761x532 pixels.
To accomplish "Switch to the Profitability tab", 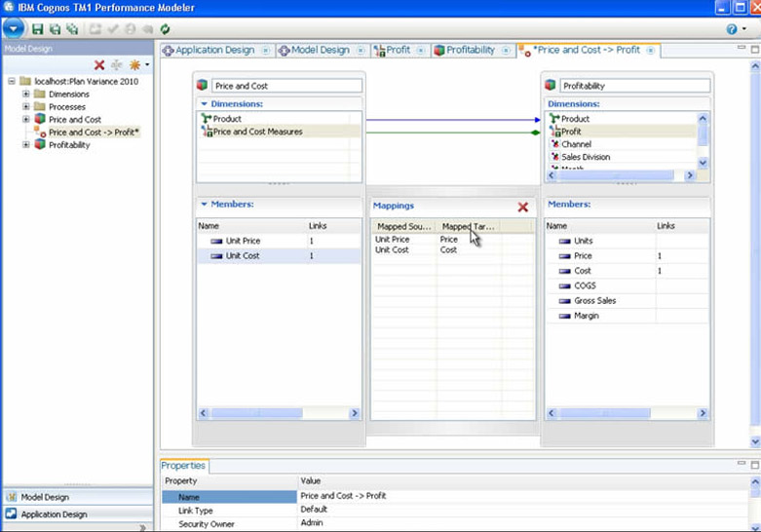I will coord(471,50).
